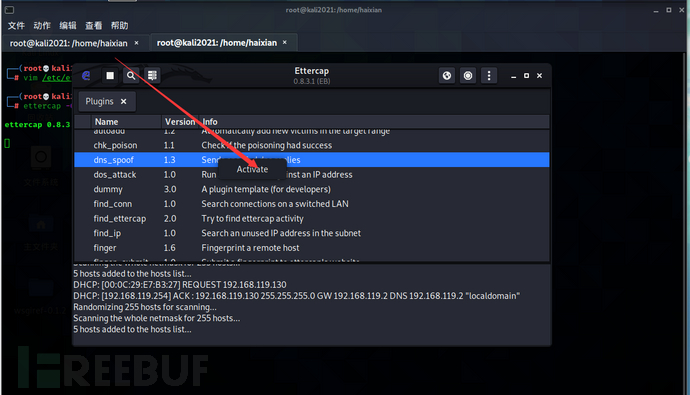Select the dos_attack plugin row
Viewport: 690px width, 395px height.
point(312,175)
